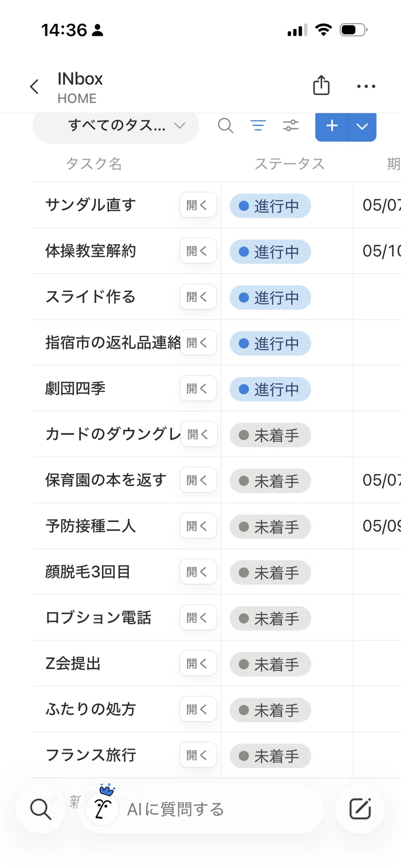The height and width of the screenshot is (868, 401).
Task: Select the タスク名 column header
Action: 94,164
